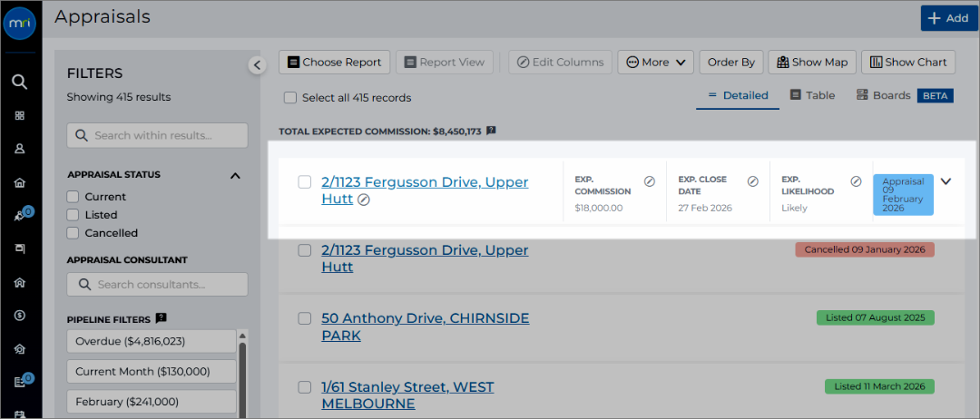Open sidebar document icon with 0 badge
Viewport: 980px width, 419px height.
click(21, 382)
